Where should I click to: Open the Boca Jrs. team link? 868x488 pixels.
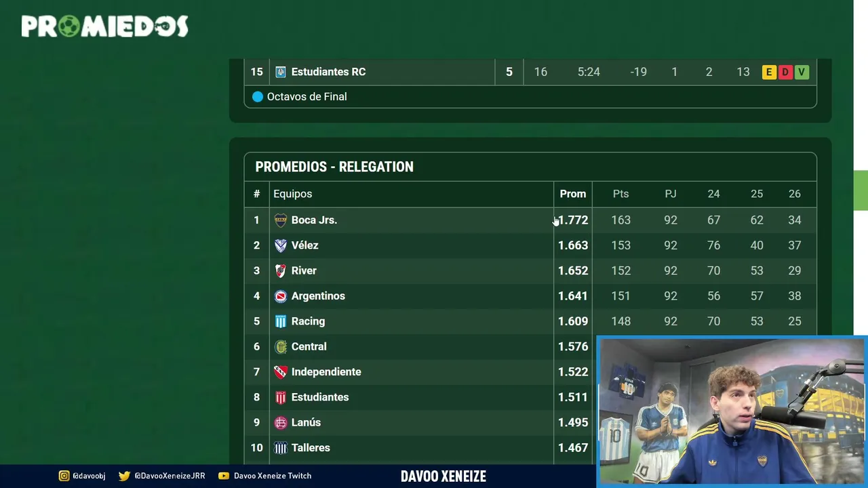[x=314, y=220]
